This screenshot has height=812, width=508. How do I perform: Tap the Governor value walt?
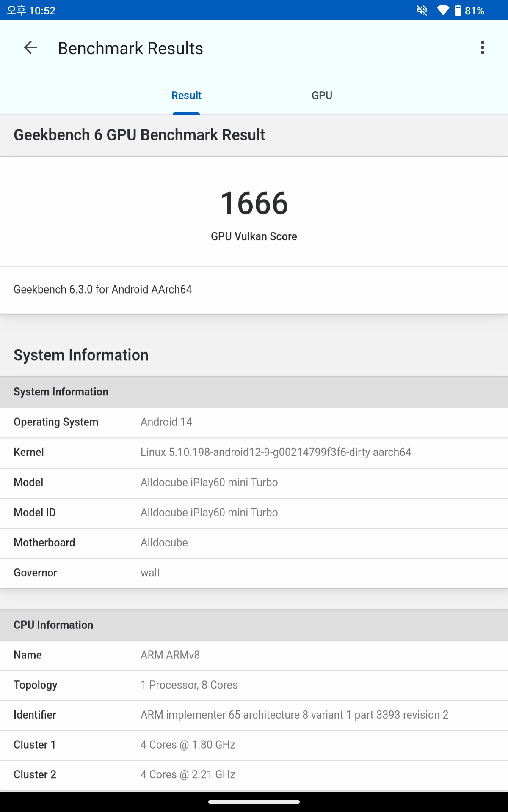pyautogui.click(x=150, y=573)
